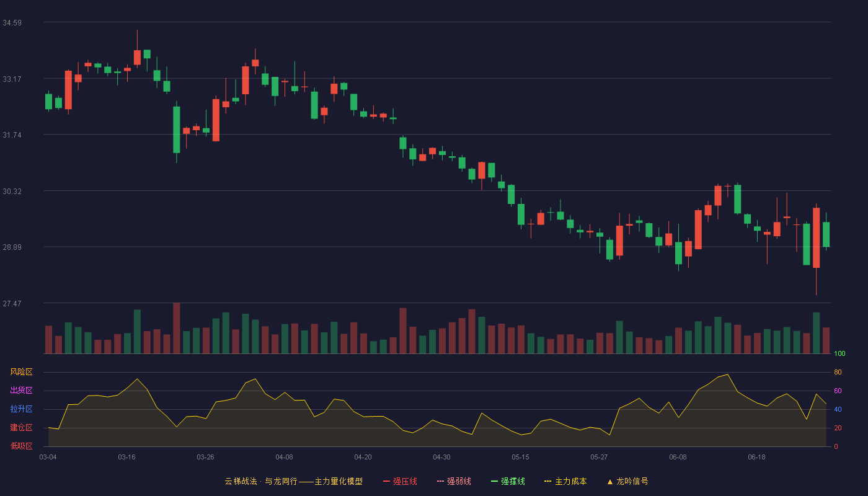Click the first candlestick above 03-04
868x496 pixels.
click(x=48, y=101)
